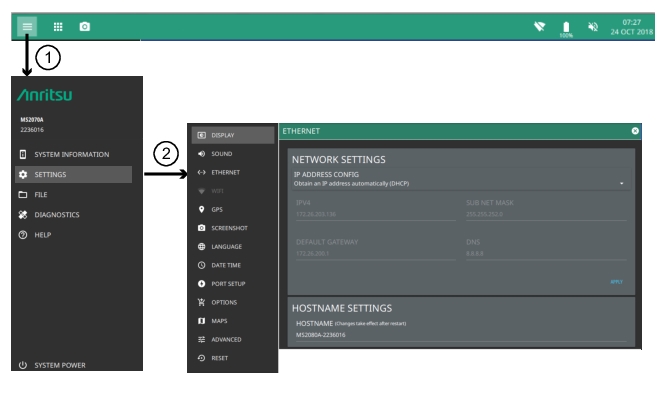Click the Maps icon
Screen dimensions: 663x393
click(202, 321)
